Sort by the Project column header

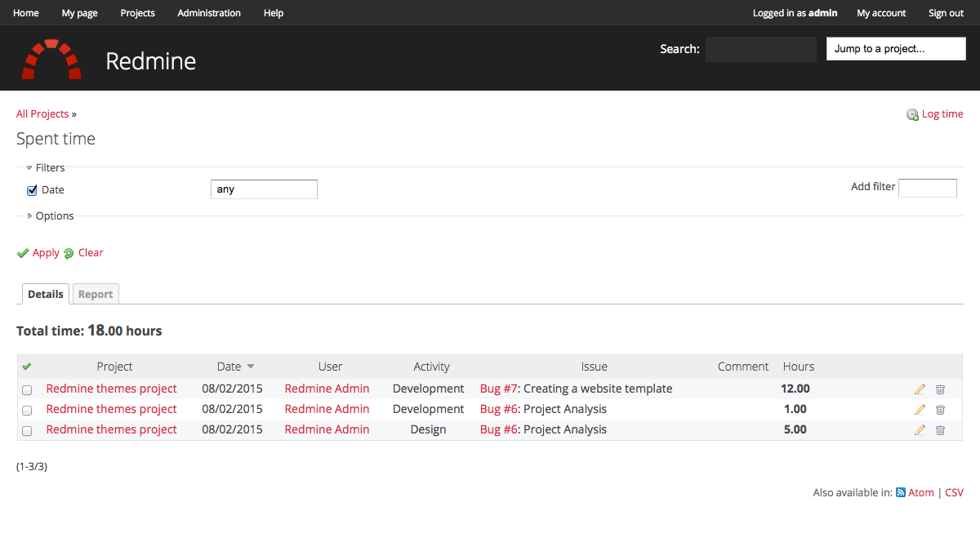[114, 367]
